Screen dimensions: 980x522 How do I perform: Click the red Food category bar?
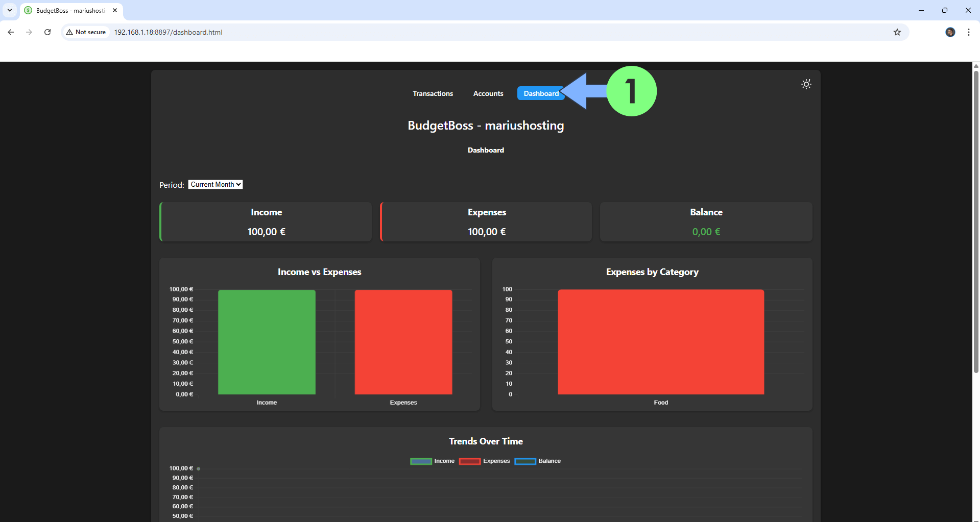(661, 342)
